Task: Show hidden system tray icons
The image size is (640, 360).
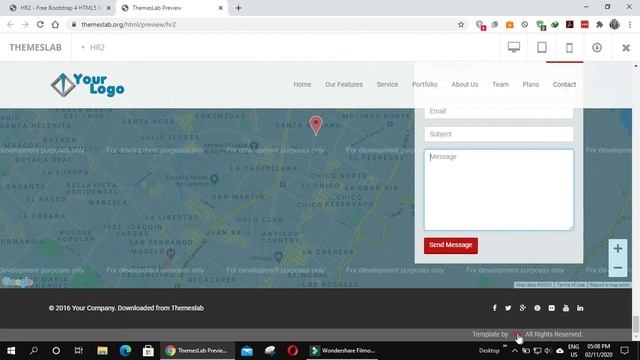Action: tap(515, 351)
